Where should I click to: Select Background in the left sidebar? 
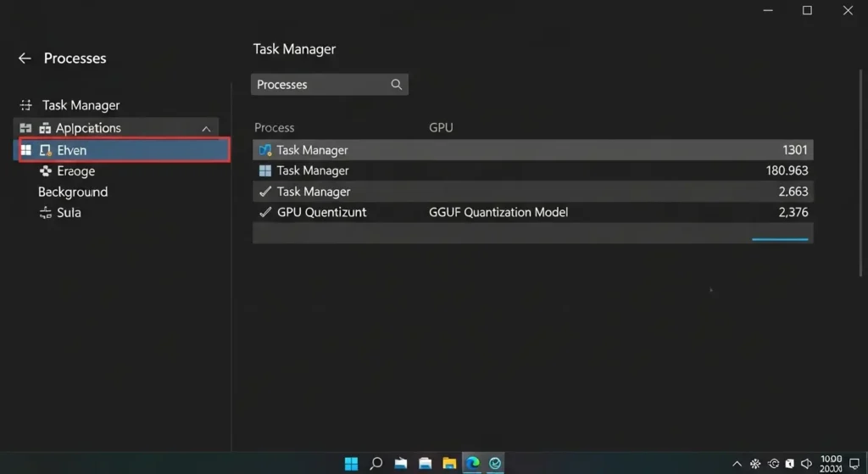pos(73,192)
